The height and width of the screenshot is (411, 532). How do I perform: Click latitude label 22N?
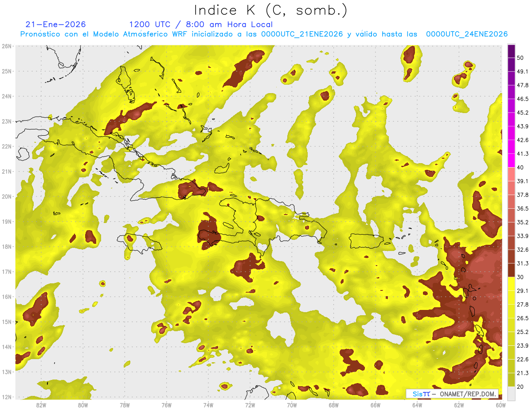pos(7,146)
